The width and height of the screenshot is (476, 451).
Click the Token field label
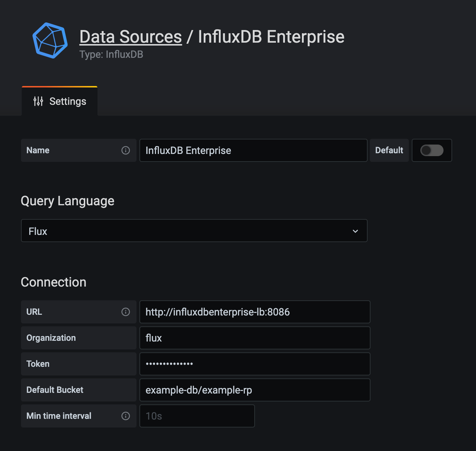click(x=38, y=364)
